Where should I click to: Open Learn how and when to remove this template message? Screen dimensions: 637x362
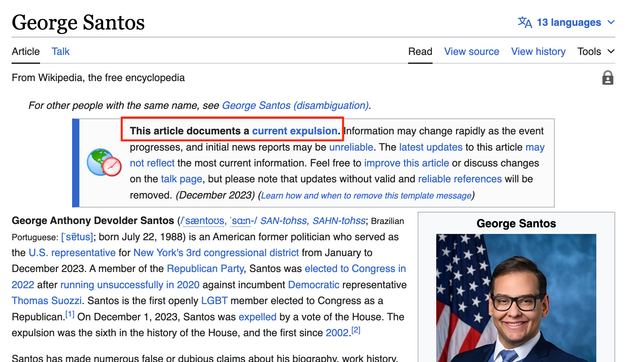pyautogui.click(x=366, y=195)
